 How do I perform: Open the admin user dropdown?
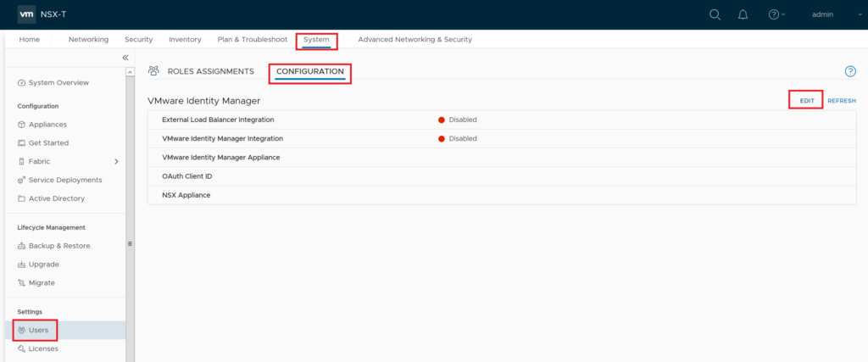(x=837, y=15)
